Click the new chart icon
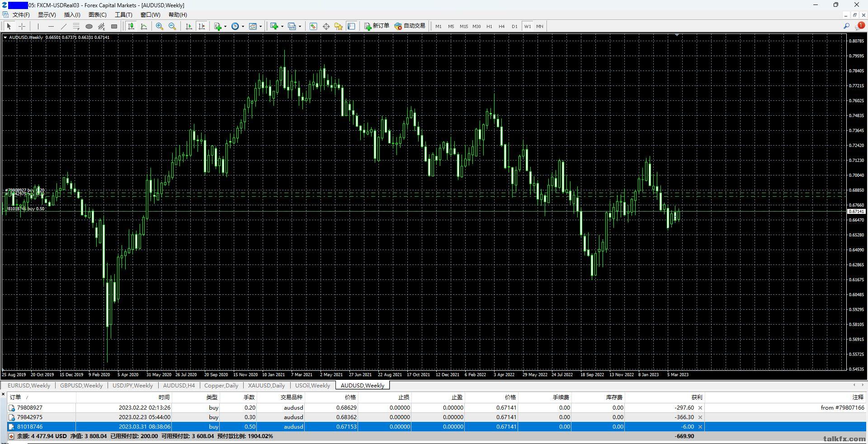 tap(274, 26)
